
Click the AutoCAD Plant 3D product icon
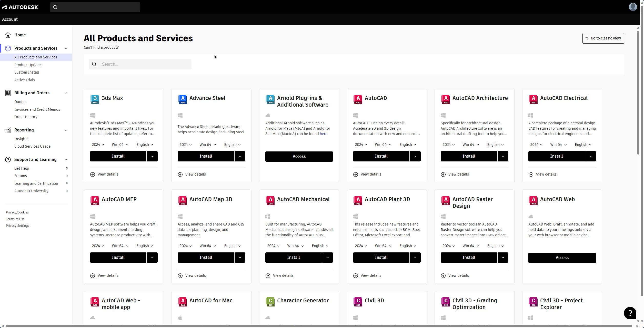[x=358, y=200]
